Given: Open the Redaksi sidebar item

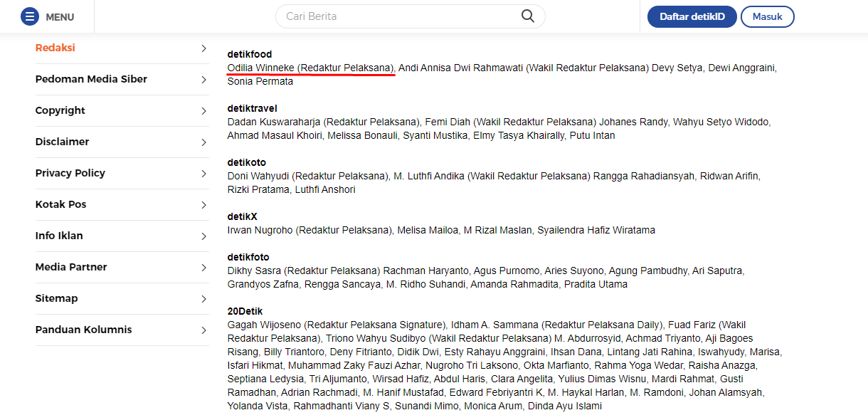Looking at the screenshot, I should [122, 48].
